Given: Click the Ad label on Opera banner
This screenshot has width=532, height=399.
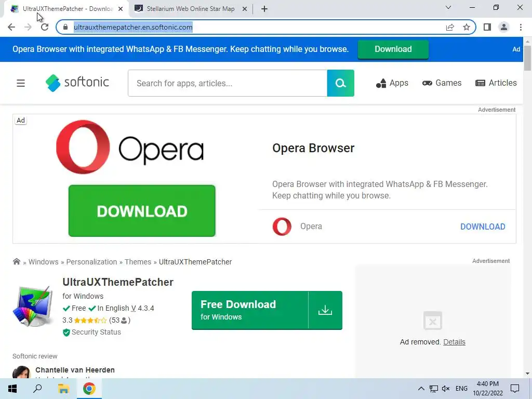Looking at the screenshot, I should pos(21,120).
